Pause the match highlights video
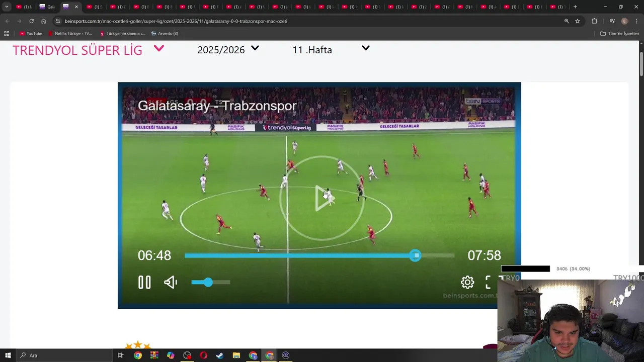644x362 pixels. point(144,282)
